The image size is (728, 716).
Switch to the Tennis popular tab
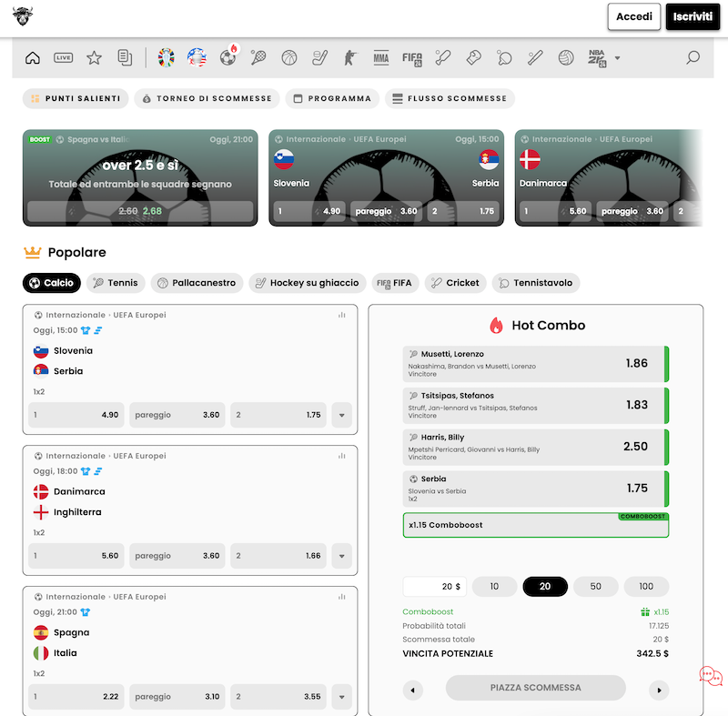[x=116, y=283]
